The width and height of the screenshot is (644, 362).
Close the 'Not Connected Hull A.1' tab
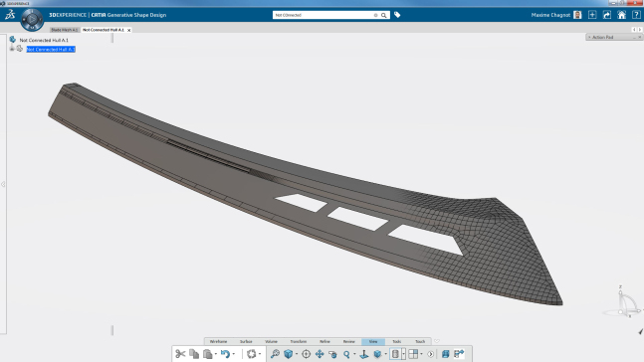click(129, 30)
